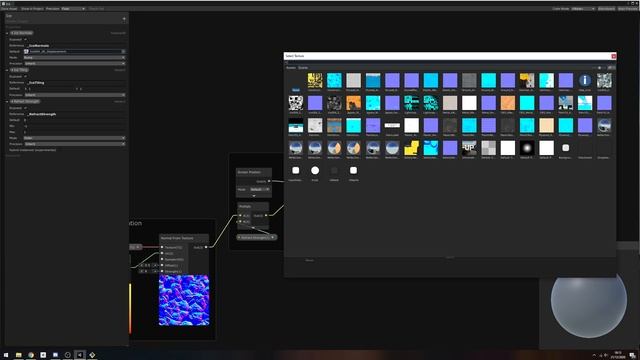The width and height of the screenshot is (640, 360).
Task: Open the Color Mode dropdown in toolbar
Action: click(x=583, y=9)
